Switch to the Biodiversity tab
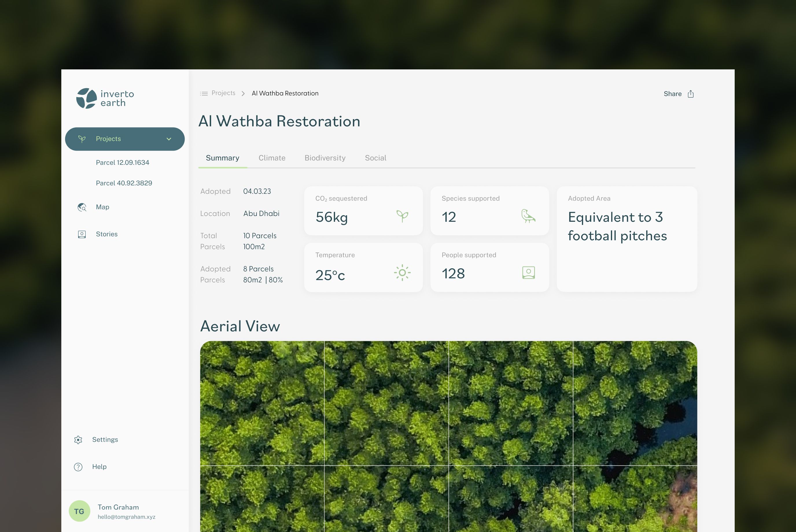The height and width of the screenshot is (532, 796). (x=325, y=158)
